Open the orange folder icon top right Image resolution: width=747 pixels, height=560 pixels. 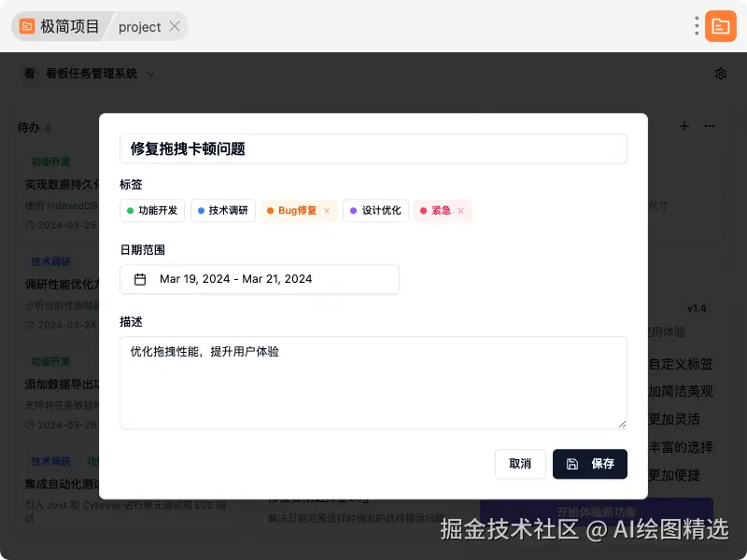tap(720, 26)
